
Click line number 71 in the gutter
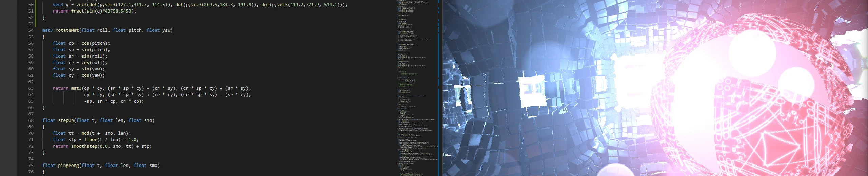coord(31,140)
